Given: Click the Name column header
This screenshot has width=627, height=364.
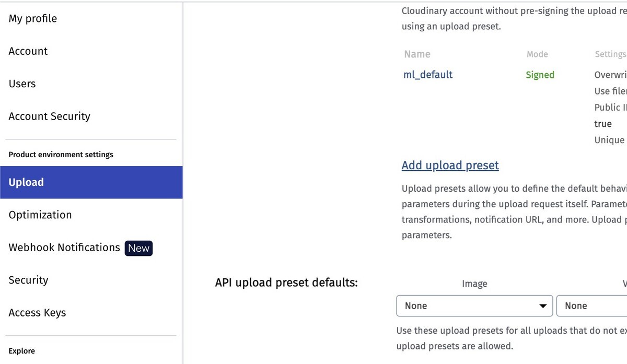Looking at the screenshot, I should click(x=416, y=54).
